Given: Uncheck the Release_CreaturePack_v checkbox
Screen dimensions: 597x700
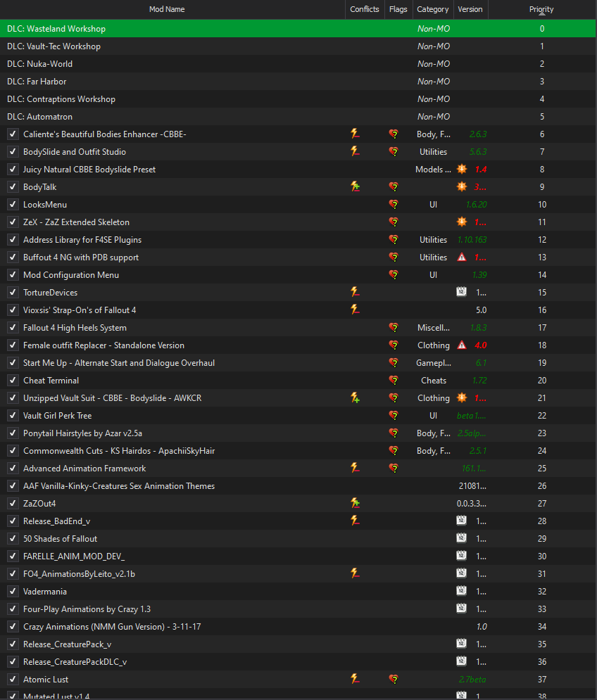Looking at the screenshot, I should 13,644.
